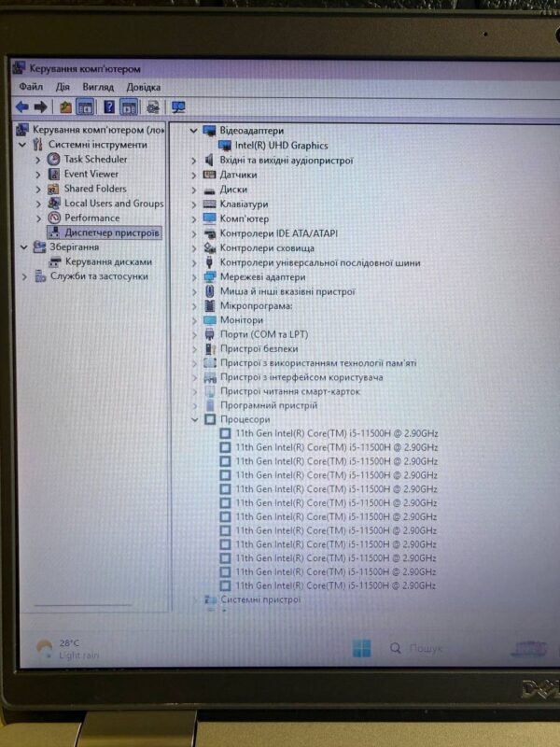Image resolution: width=560 pixels, height=747 pixels.
Task: Click the Forward arrow toolbar button
Action: click(41, 106)
